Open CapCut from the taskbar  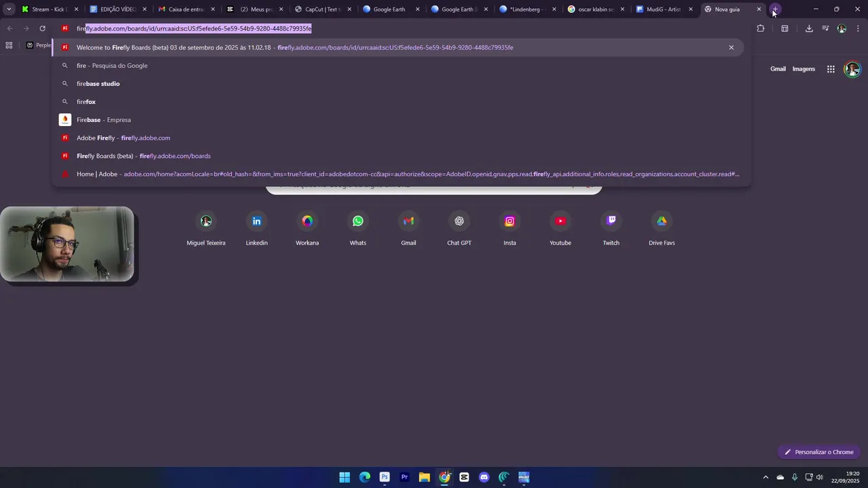coord(465,477)
